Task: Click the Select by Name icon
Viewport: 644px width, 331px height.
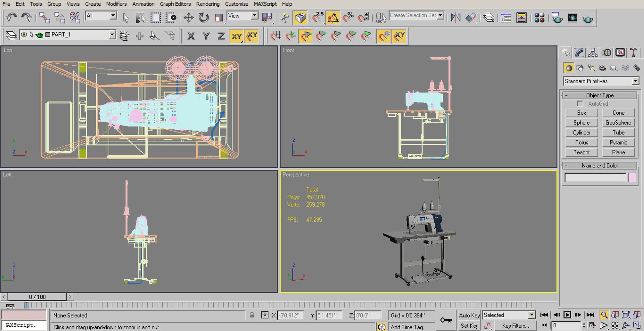Action: pyautogui.click(x=140, y=17)
